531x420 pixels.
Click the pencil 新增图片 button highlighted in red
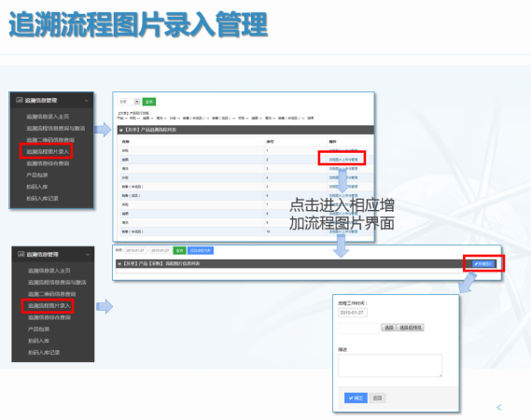click(484, 263)
